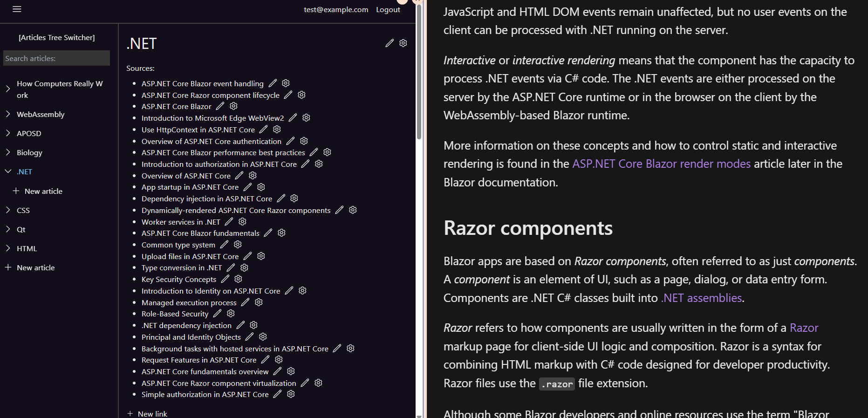Edit 'Simple authorization in ASP.NET Core' entry
This screenshot has width=868, height=418.
277,394
